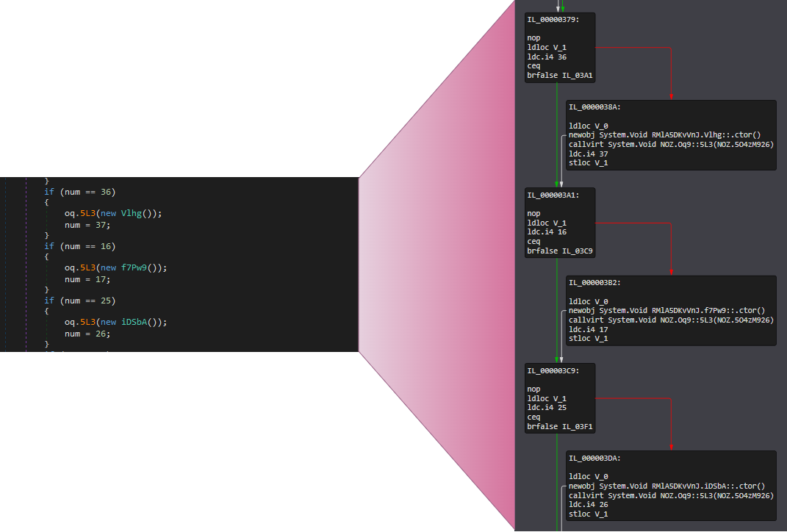Place cursor on 'num = 17;' statement

[87, 279]
